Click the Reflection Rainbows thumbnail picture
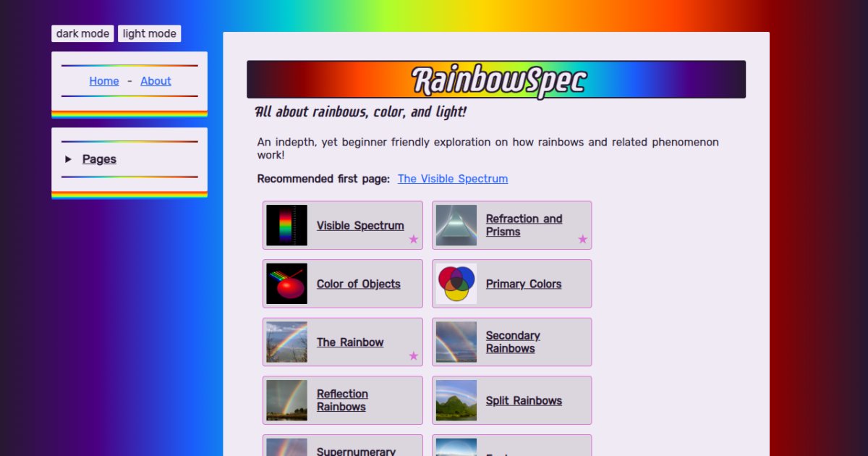 coord(286,400)
